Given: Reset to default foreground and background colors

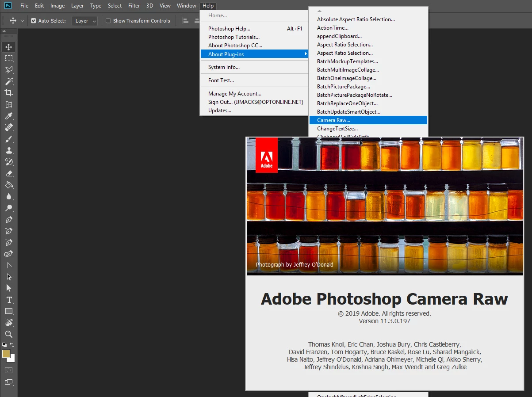Looking at the screenshot, I should [x=4, y=345].
